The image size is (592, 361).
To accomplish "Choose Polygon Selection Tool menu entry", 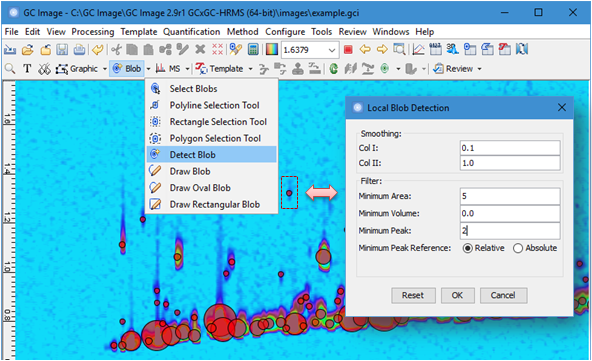I will 211,139.
